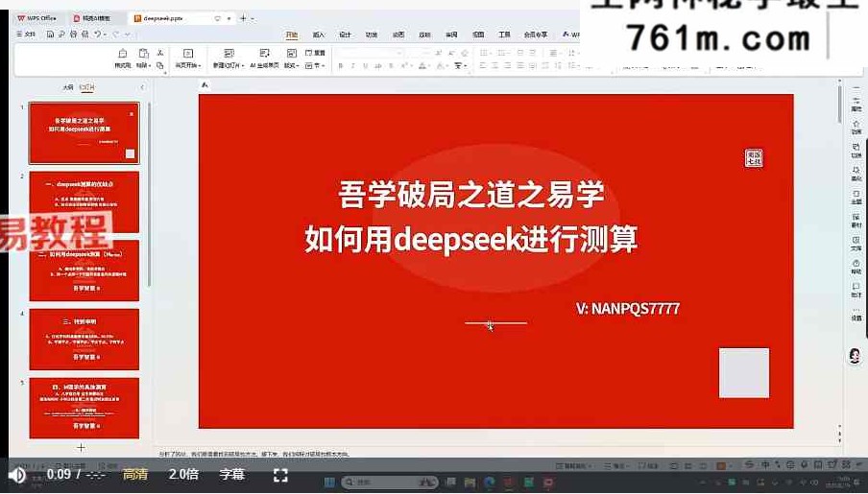The width and height of the screenshot is (868, 494).
Task: Expand the Layout dropdown arrow
Action: (x=298, y=66)
